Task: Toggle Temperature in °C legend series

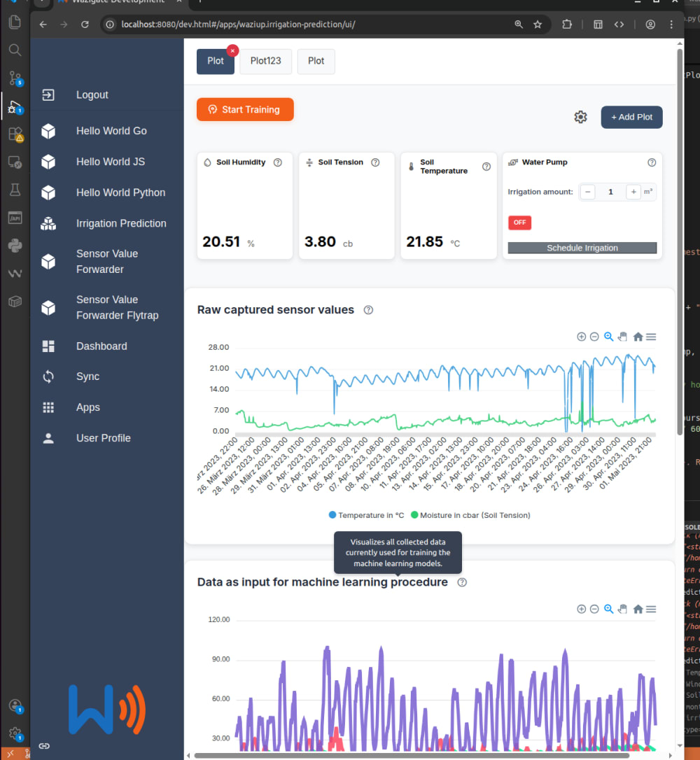Action: (367, 515)
